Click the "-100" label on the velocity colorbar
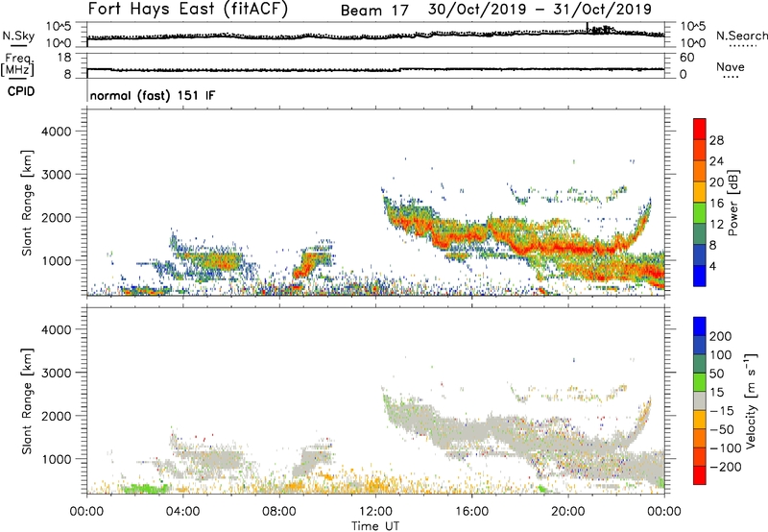Viewport: 768px width, 532px height. [x=725, y=448]
